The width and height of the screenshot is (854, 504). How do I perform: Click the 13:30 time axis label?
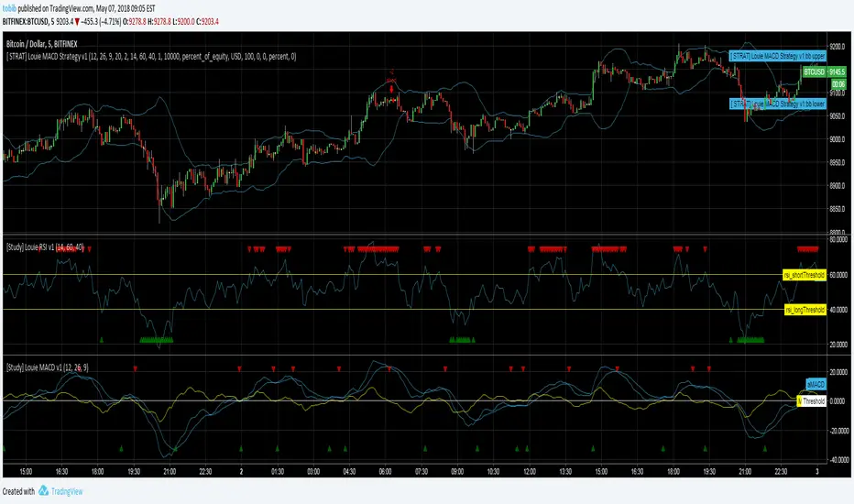coord(565,472)
